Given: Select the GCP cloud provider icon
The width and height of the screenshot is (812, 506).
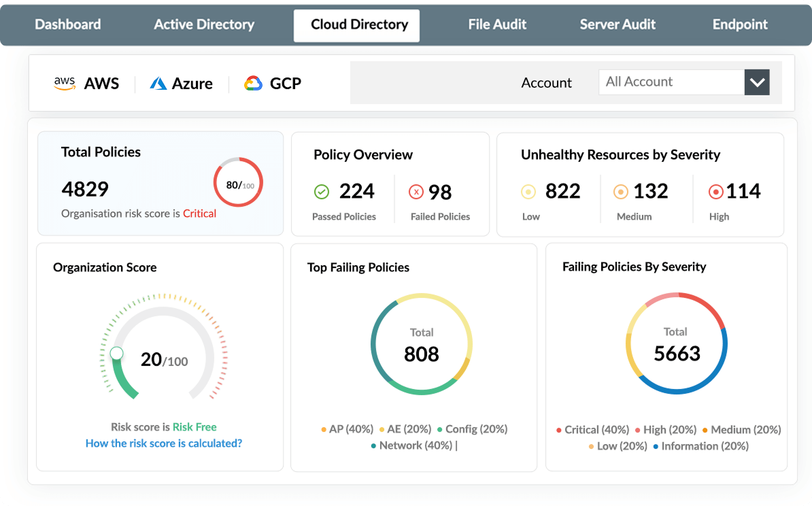Looking at the screenshot, I should (x=252, y=83).
